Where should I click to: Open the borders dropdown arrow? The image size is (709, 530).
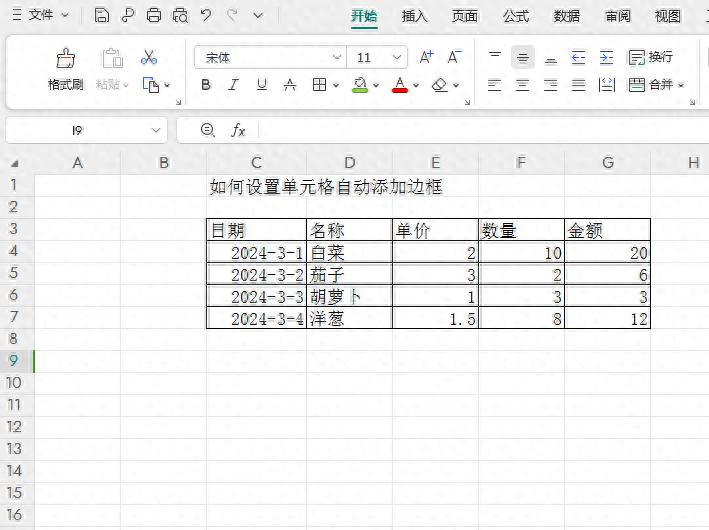pyautogui.click(x=336, y=85)
